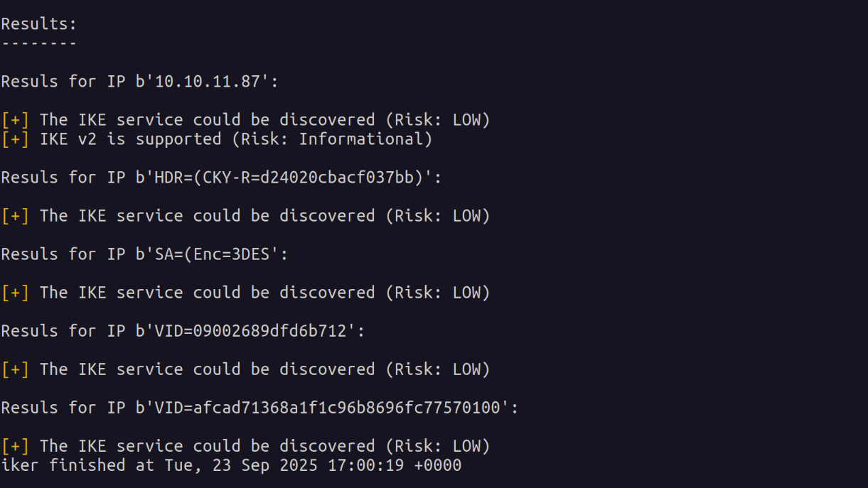Click the timestamp 17:00:19
The image size is (868, 488).
(x=365, y=465)
